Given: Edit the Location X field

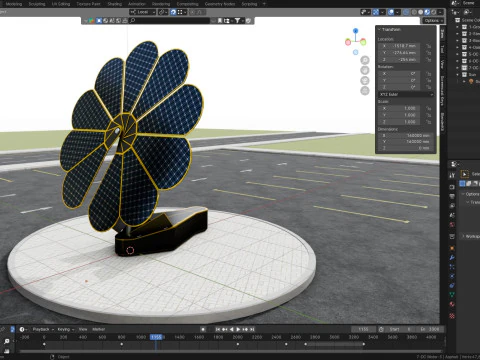Looking at the screenshot, I should pyautogui.click(x=399, y=46).
